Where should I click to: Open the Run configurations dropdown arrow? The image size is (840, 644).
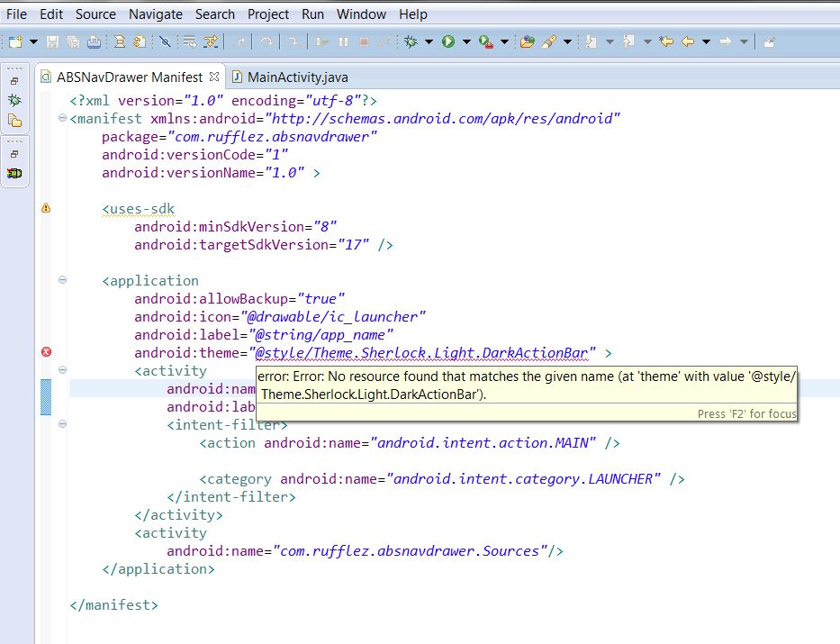(466, 41)
